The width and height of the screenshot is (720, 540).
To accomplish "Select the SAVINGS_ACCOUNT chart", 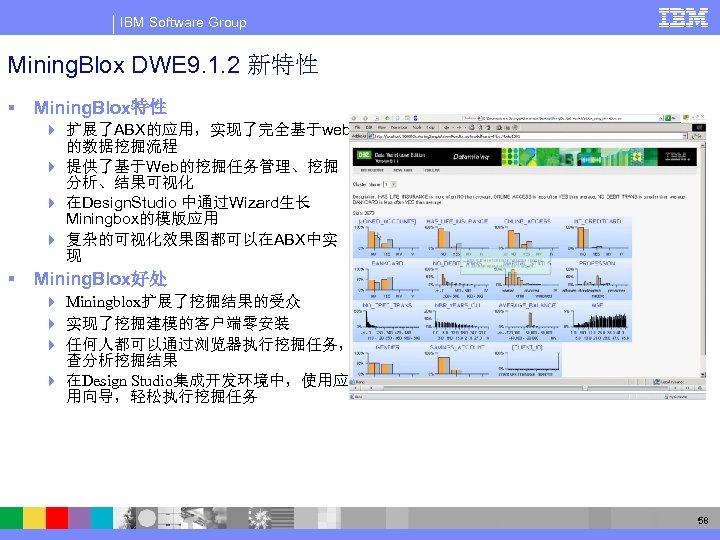I will click(457, 361).
